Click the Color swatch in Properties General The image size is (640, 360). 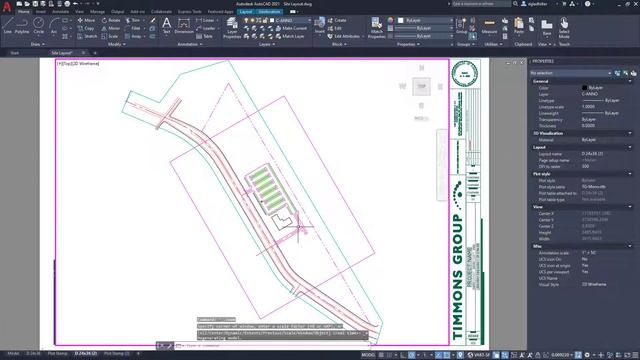point(584,87)
